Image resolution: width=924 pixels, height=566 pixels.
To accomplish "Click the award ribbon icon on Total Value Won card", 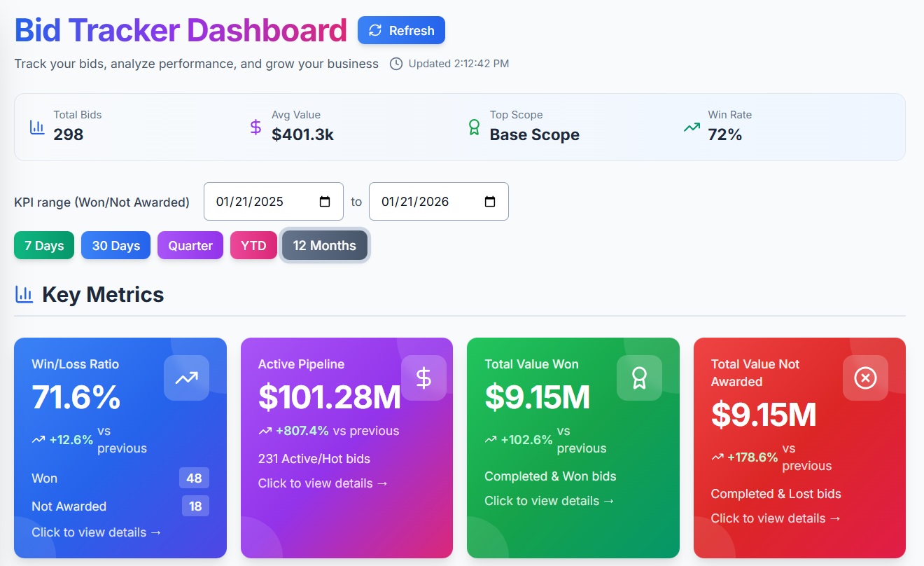I will [638, 378].
